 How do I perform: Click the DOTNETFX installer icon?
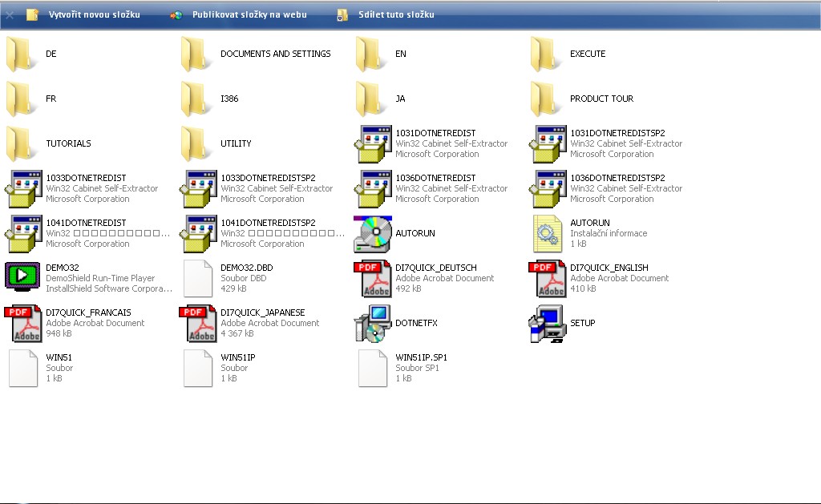(x=373, y=324)
